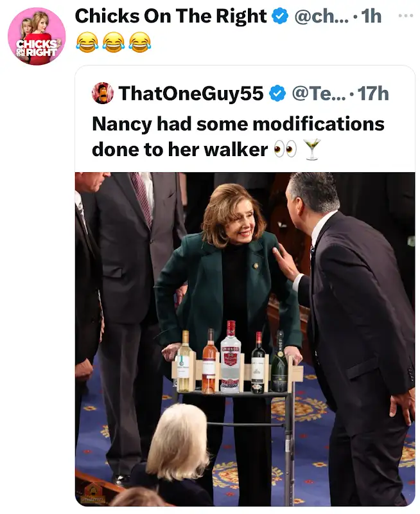The height and width of the screenshot is (514, 420).
Task: Click the blue verified badge beside Chicks On The Right
Action: [x=279, y=17]
